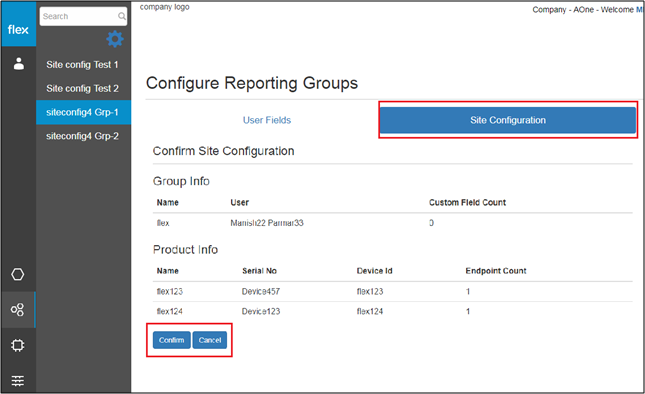Open the sliders filter icon at bottom
Image resolution: width=645 pixels, height=394 pixels.
(x=18, y=380)
